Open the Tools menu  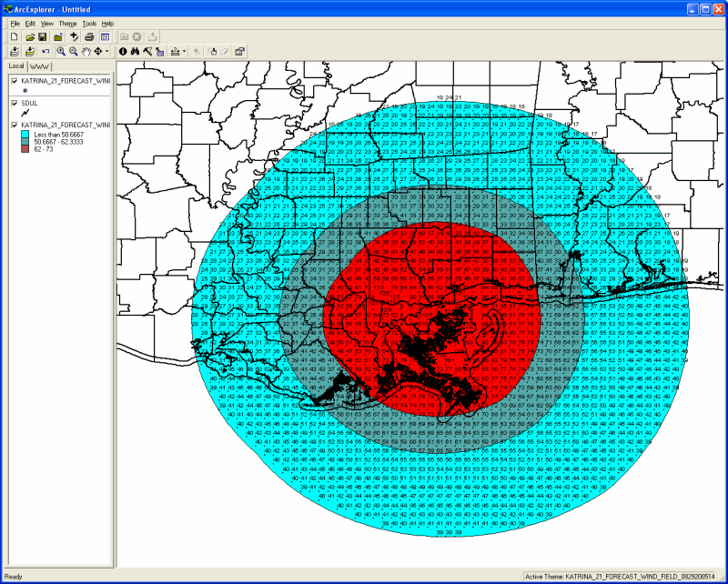pyautogui.click(x=89, y=23)
